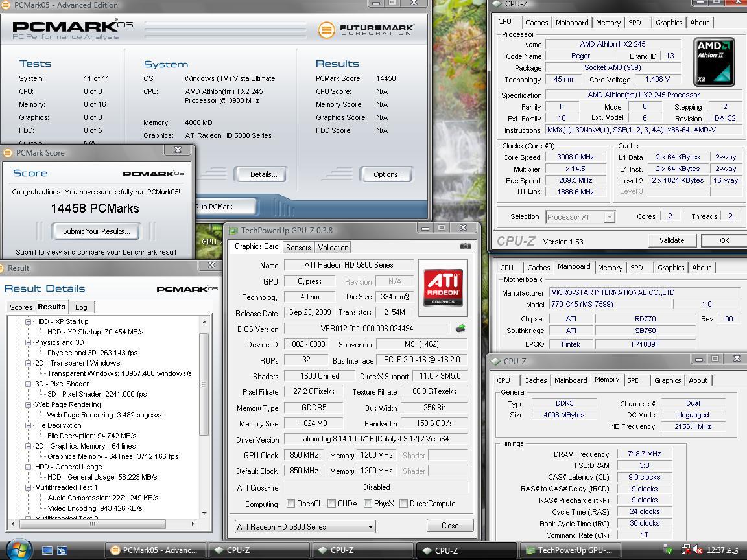Open the Log tab in Result Details
This screenshot has width=747, height=560.
[81, 307]
